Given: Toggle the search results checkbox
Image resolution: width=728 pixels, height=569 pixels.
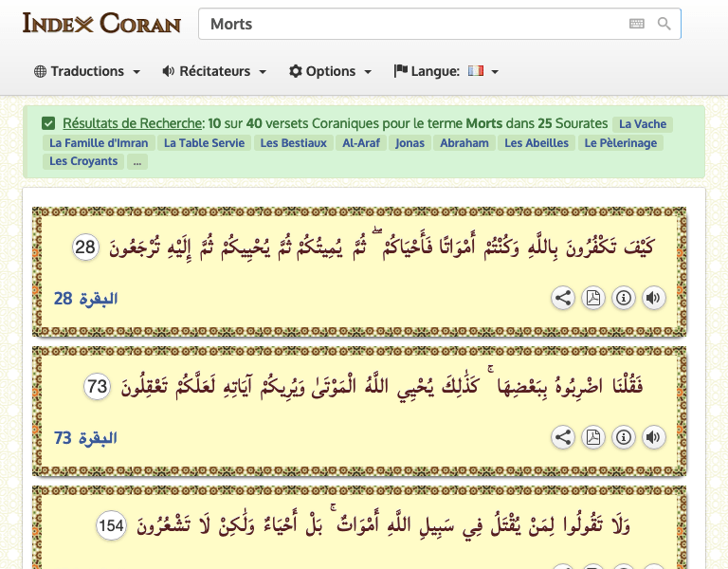Looking at the screenshot, I should [48, 123].
